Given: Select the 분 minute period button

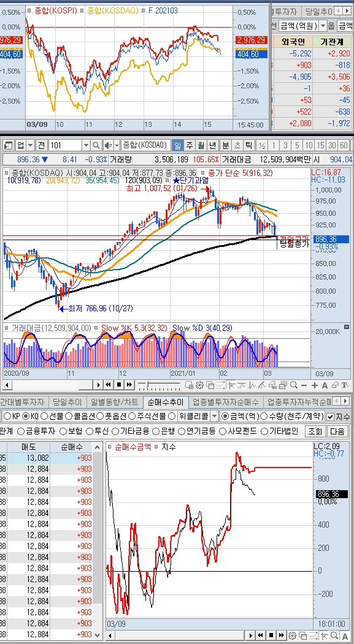Looking at the screenshot, I should [x=225, y=145].
